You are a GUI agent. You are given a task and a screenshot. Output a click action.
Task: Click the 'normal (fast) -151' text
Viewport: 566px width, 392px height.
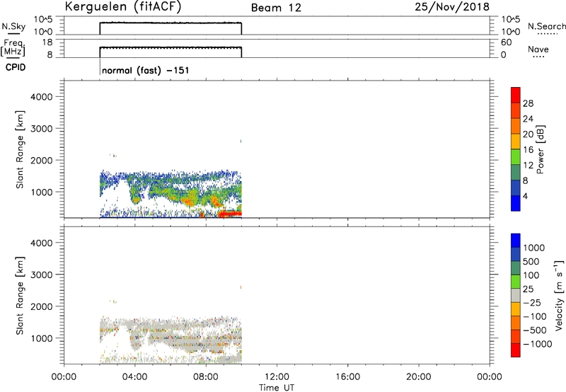[146, 70]
